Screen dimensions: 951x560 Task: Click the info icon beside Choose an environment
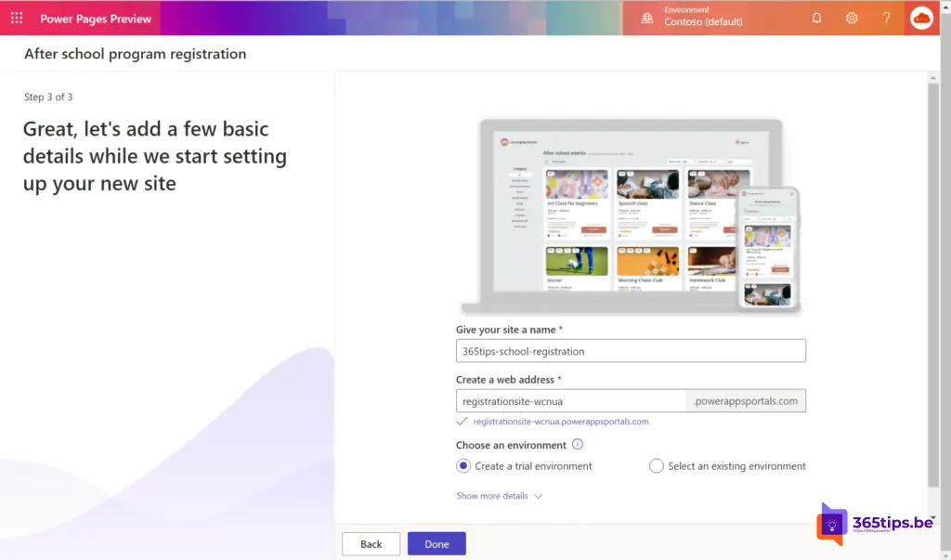pyautogui.click(x=578, y=445)
